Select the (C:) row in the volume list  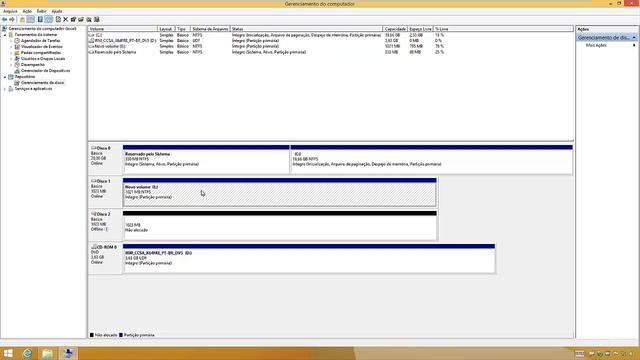pos(267,35)
